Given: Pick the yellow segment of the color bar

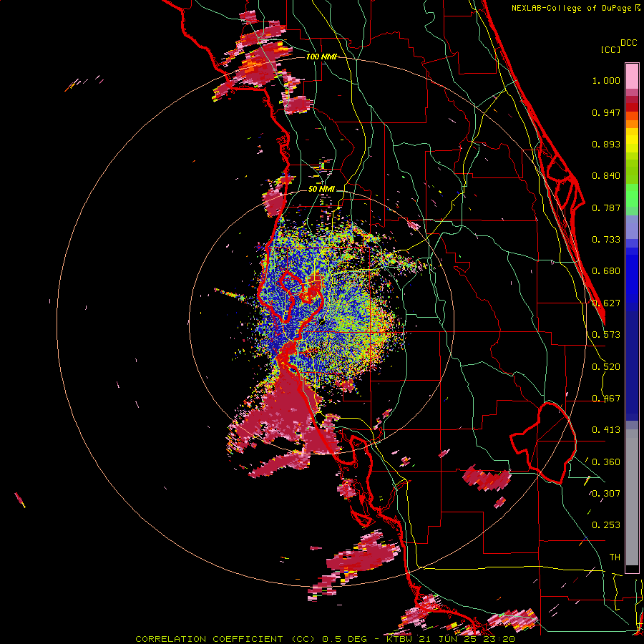Looking at the screenshot, I should [x=632, y=141].
